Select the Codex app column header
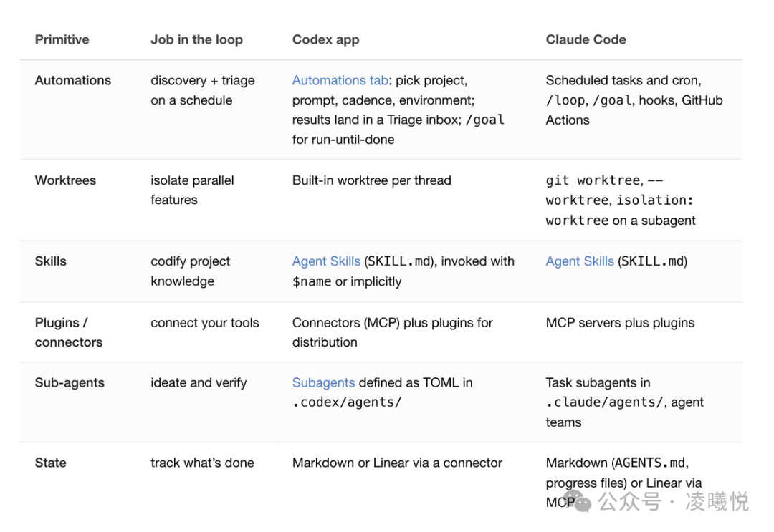 coord(326,39)
